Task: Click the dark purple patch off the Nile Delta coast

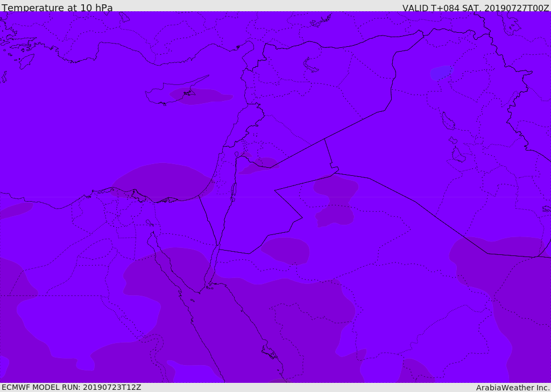Action: point(163,182)
